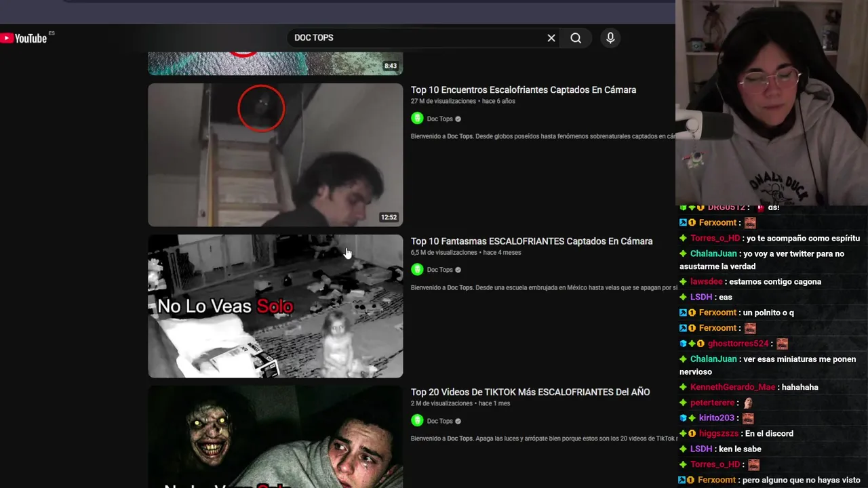Click the description mentioning 'globos poseídos'
This screenshot has width=868, height=488.
pos(542,136)
